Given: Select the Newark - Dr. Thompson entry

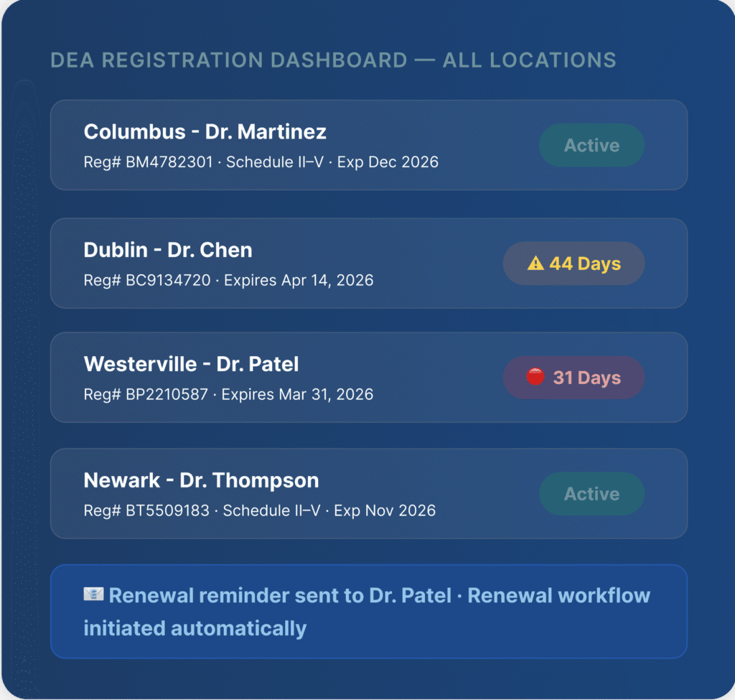Looking at the screenshot, I should click(201, 480).
